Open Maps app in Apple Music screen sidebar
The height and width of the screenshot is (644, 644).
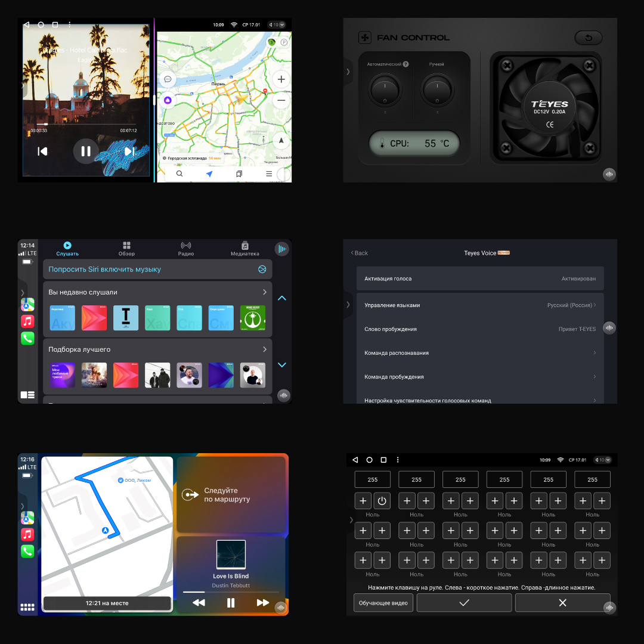(x=27, y=304)
